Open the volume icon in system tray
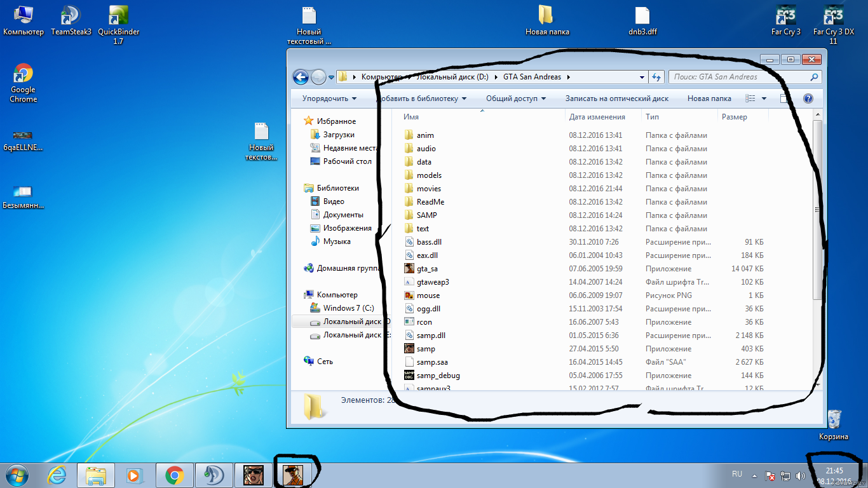868x488 pixels. pyautogui.click(x=800, y=475)
